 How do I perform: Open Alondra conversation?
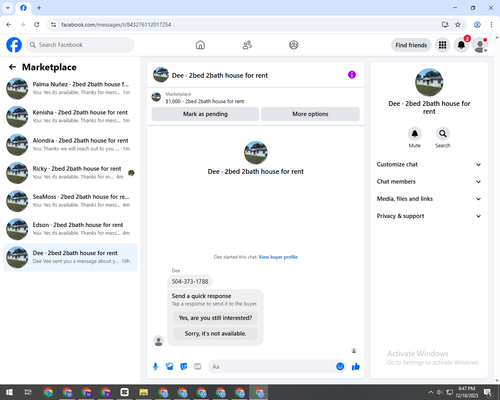click(70, 145)
